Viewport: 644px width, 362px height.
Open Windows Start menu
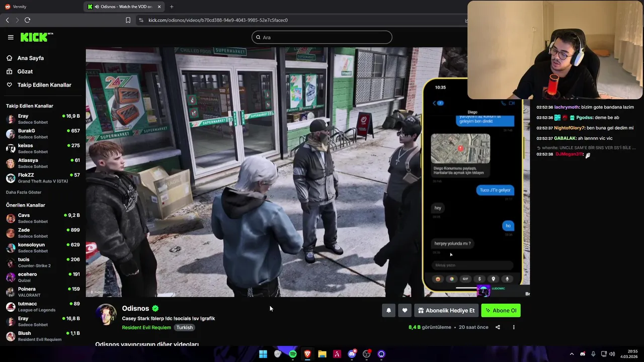[x=263, y=354]
